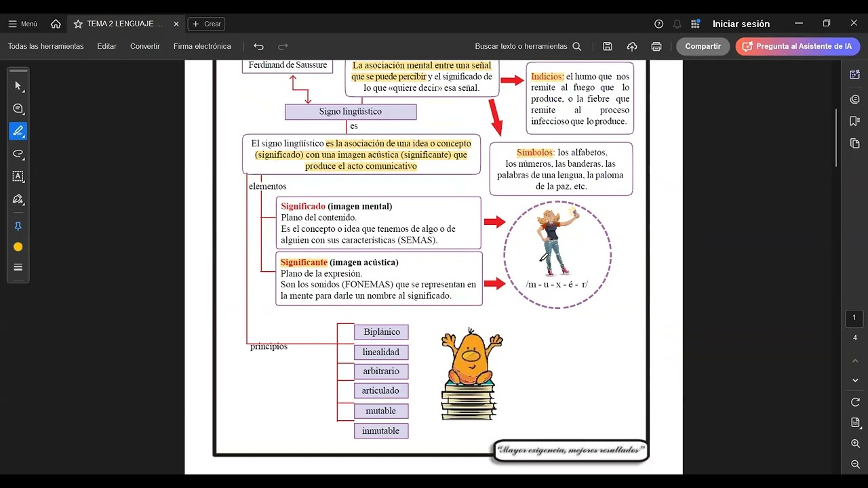Open Firma electrónica
Screen dimensions: 868x488
point(202,46)
